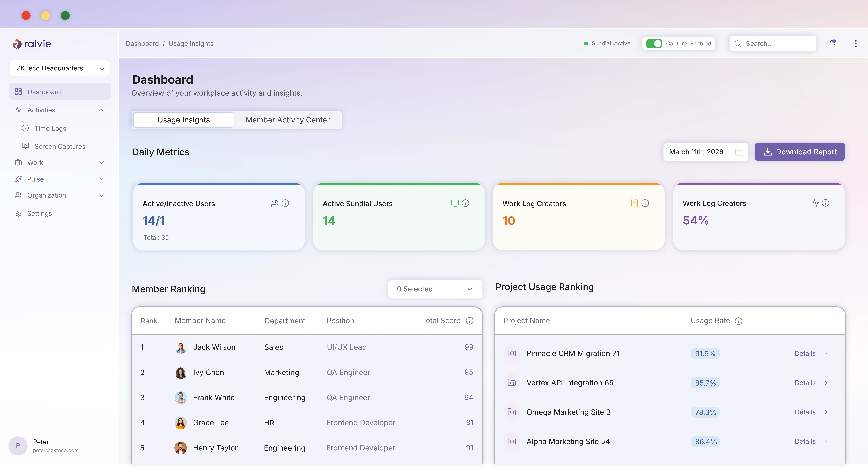Click the macOS green fullscreen button
The height and width of the screenshot is (473, 868).
click(x=65, y=16)
